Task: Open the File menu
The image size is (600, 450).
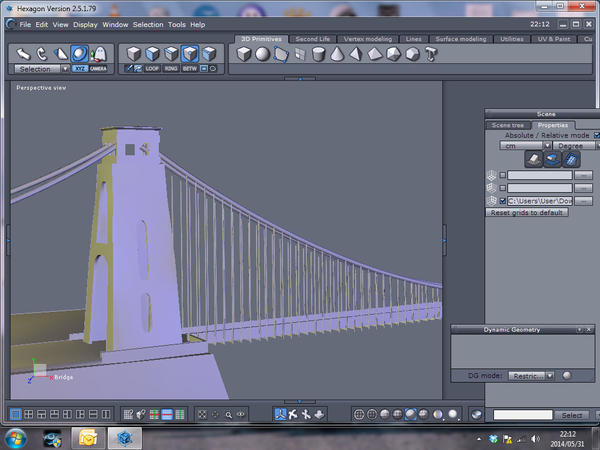Action: coord(25,25)
